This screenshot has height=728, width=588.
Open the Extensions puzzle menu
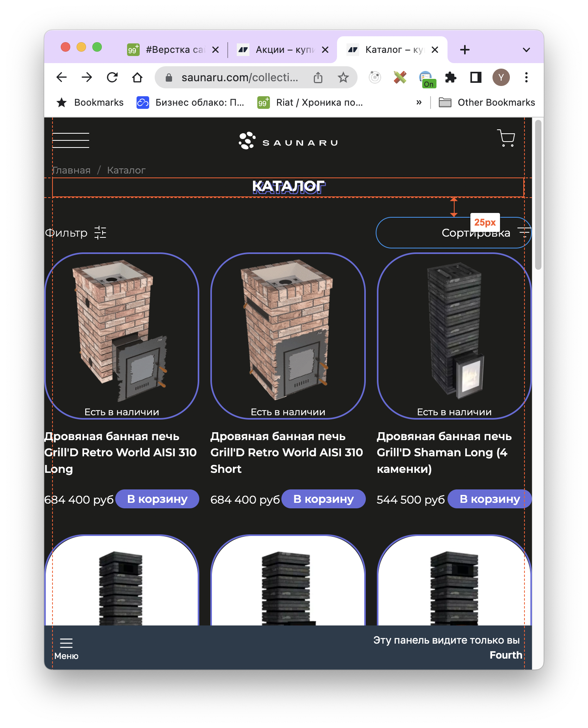point(451,77)
